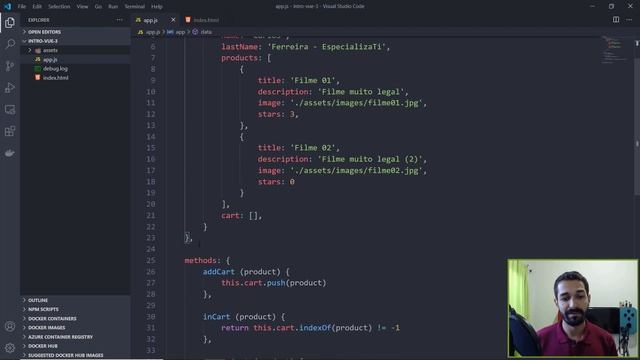
Task: Split the editor to the right
Action: coord(616,20)
